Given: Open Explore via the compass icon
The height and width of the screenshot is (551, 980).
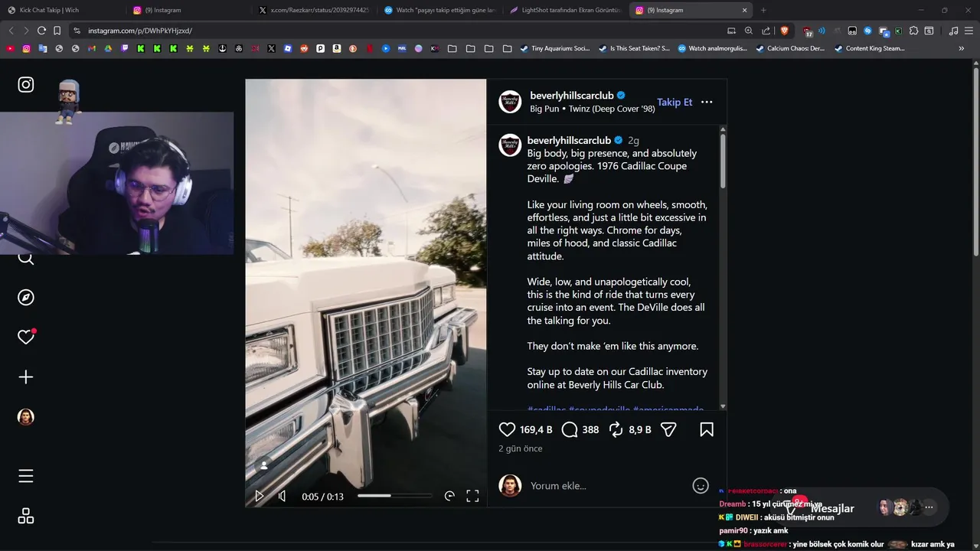Looking at the screenshot, I should point(26,297).
